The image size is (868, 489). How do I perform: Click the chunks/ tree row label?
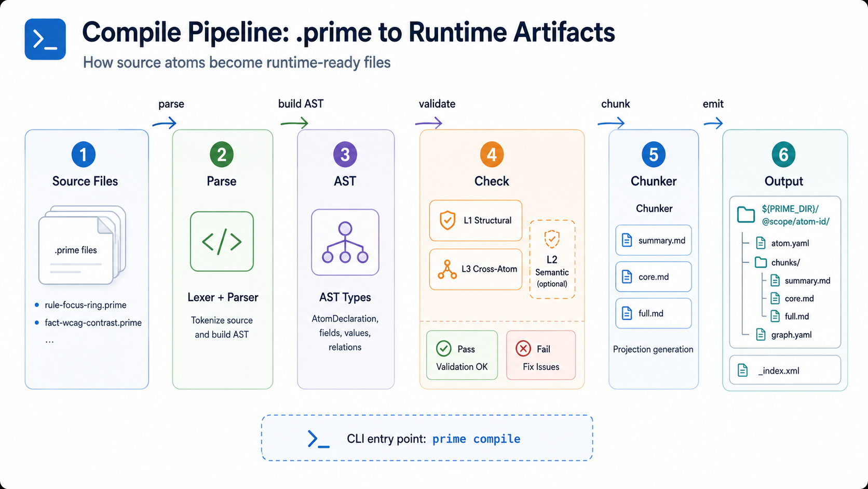[x=785, y=262]
